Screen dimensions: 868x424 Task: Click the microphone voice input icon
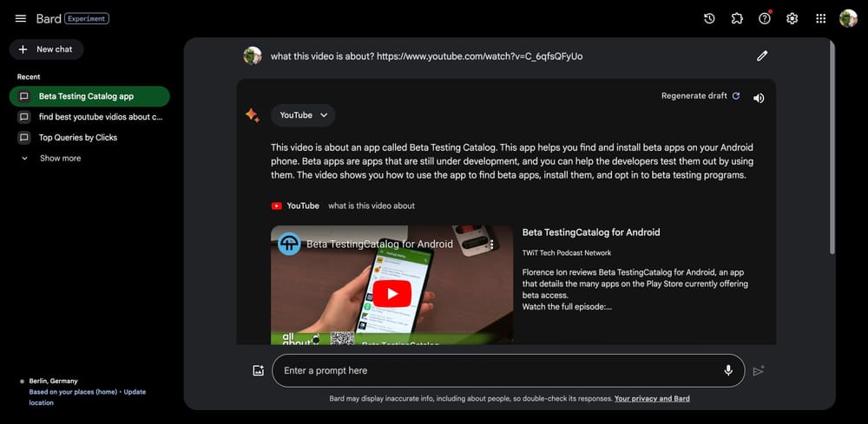click(728, 370)
